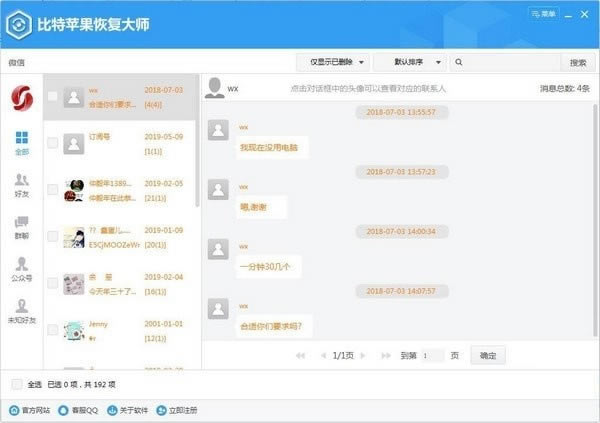Click avatar for 2019-01-09 conversation
Screen dimensions: 600x423
click(74, 237)
